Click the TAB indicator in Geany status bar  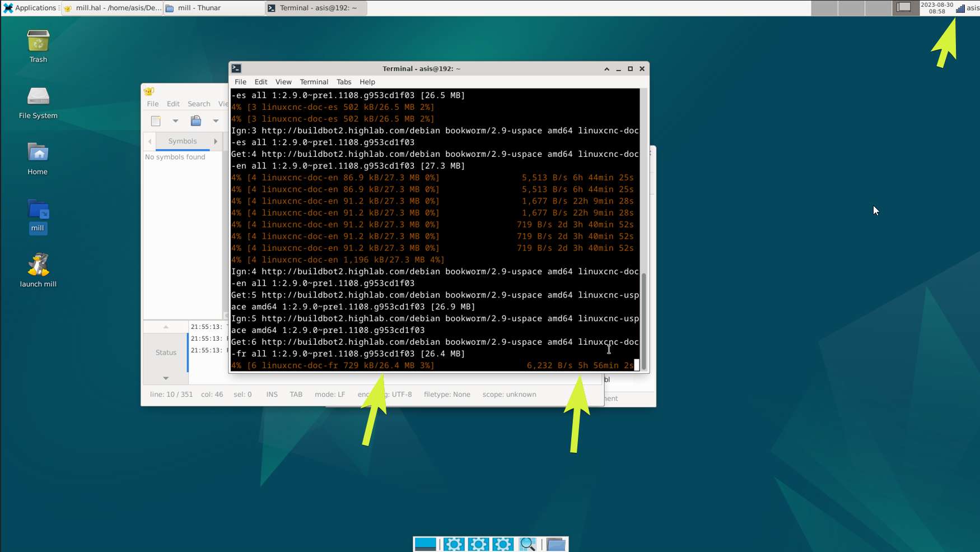[296, 395]
